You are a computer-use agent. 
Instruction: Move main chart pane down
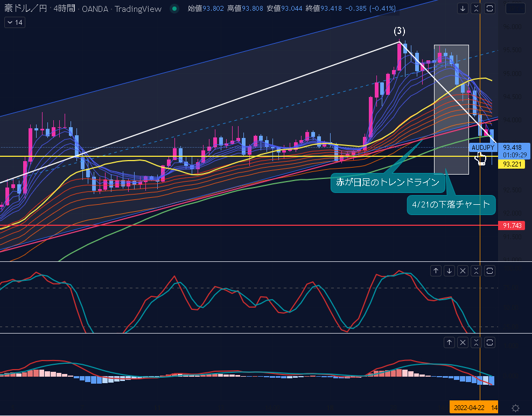[x=463, y=8]
